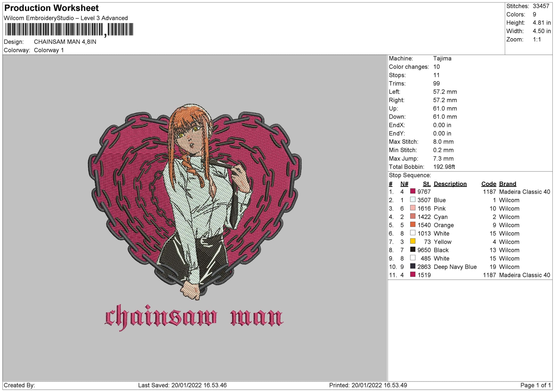Click the Description column header
This screenshot has height=392, width=555.
tap(450, 184)
